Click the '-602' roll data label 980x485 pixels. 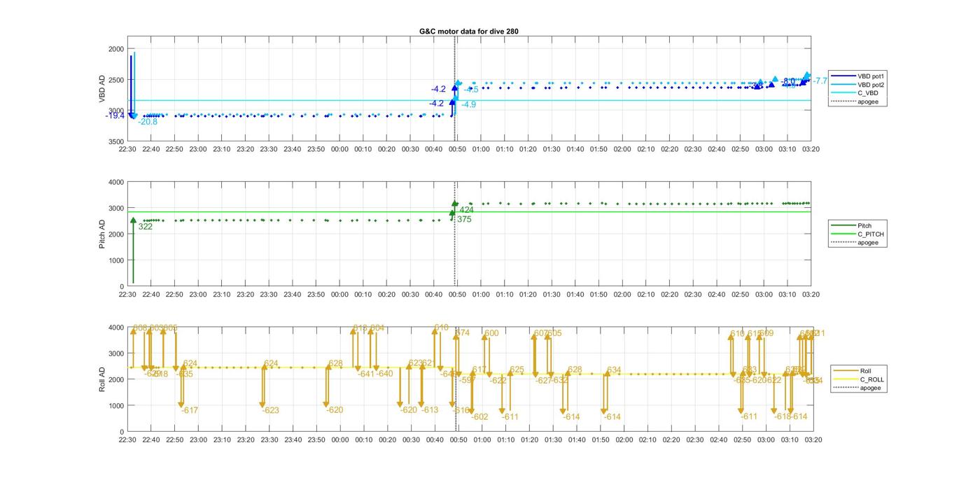click(x=479, y=417)
